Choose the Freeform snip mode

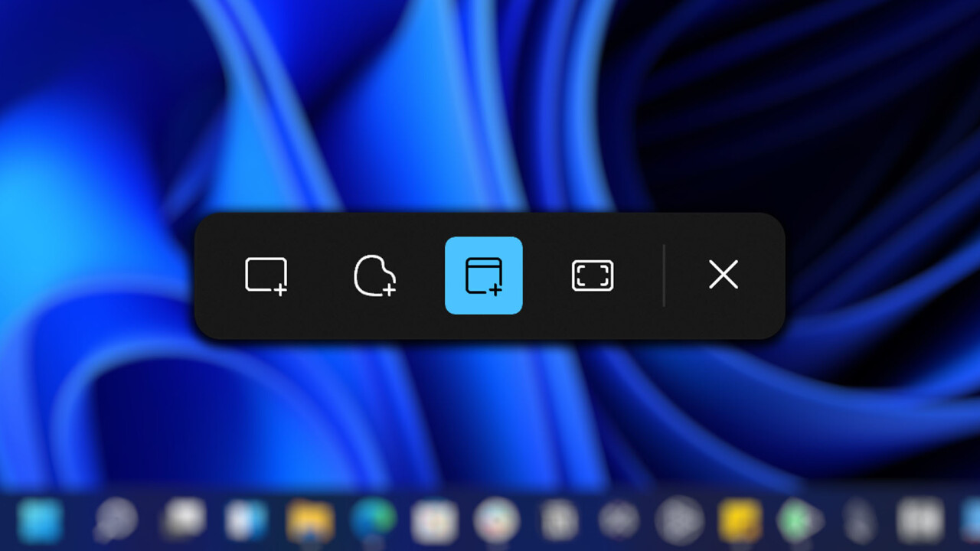374,275
